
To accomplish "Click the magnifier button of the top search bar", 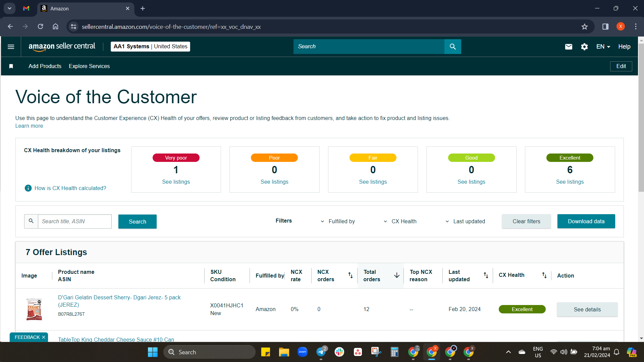I will [452, 47].
